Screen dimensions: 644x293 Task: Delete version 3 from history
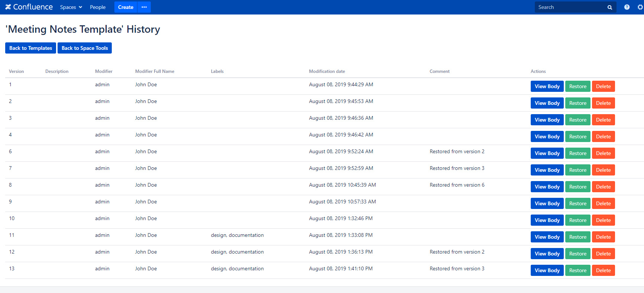pos(603,120)
